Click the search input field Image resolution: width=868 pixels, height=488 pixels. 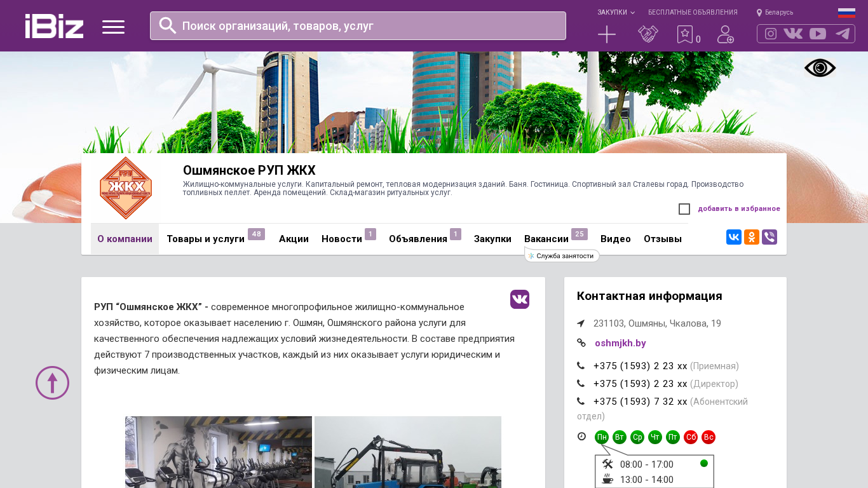pyautogui.click(x=358, y=25)
